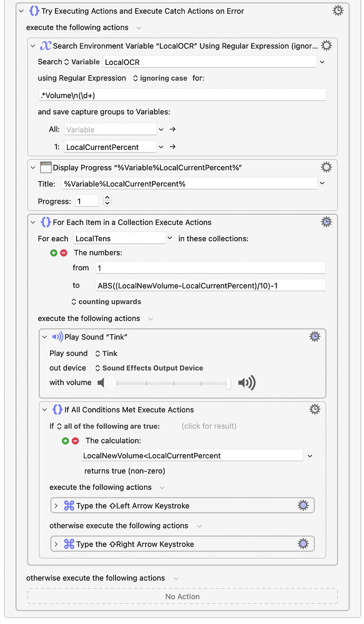Change the all of the following condition selector
The image size is (364, 624).
pyautogui.click(x=108, y=426)
